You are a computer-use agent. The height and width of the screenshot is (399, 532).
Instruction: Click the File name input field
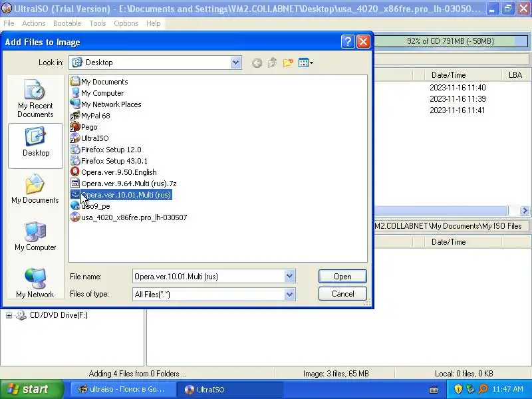tap(209, 276)
